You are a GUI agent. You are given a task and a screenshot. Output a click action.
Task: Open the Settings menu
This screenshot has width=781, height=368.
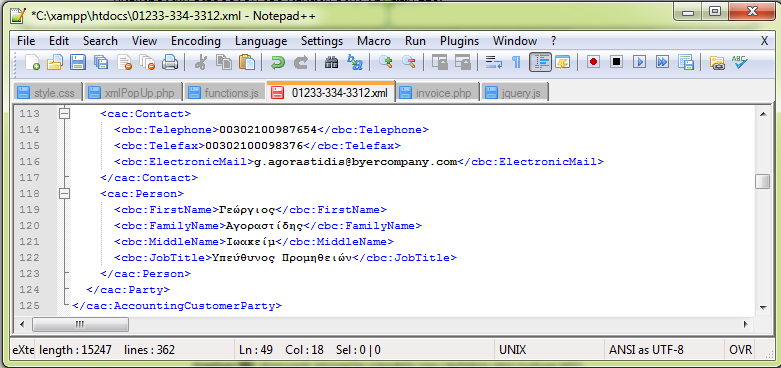322,41
